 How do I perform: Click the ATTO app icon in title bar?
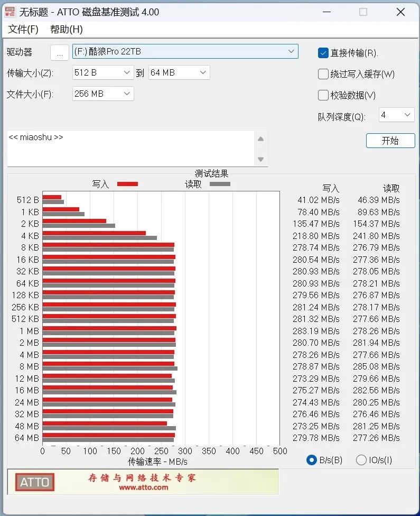coord(10,12)
